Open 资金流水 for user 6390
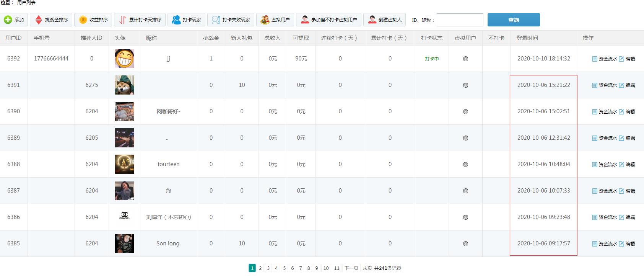The height and width of the screenshot is (276, 644). click(605, 112)
